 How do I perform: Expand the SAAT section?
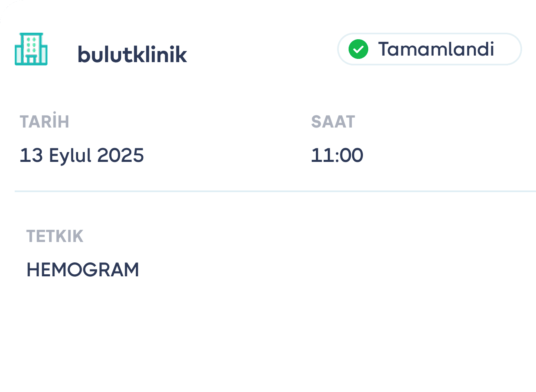click(x=333, y=121)
